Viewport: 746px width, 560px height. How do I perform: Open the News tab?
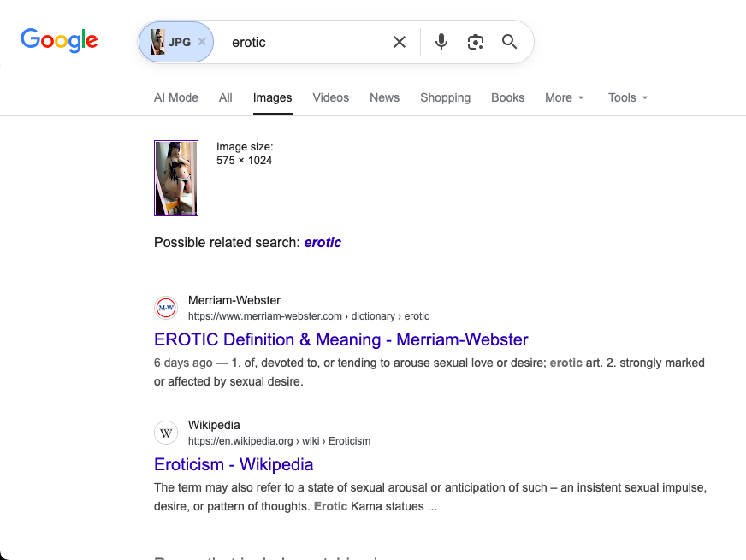click(x=385, y=97)
